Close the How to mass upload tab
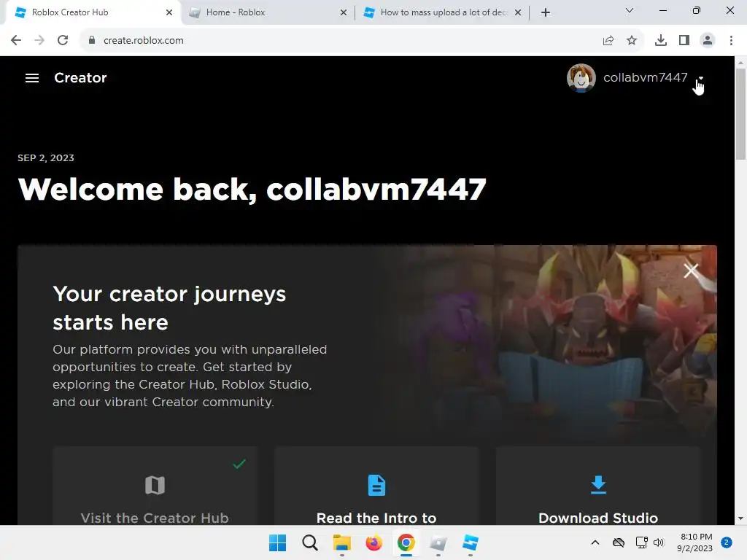The width and height of the screenshot is (747, 560). click(x=518, y=12)
